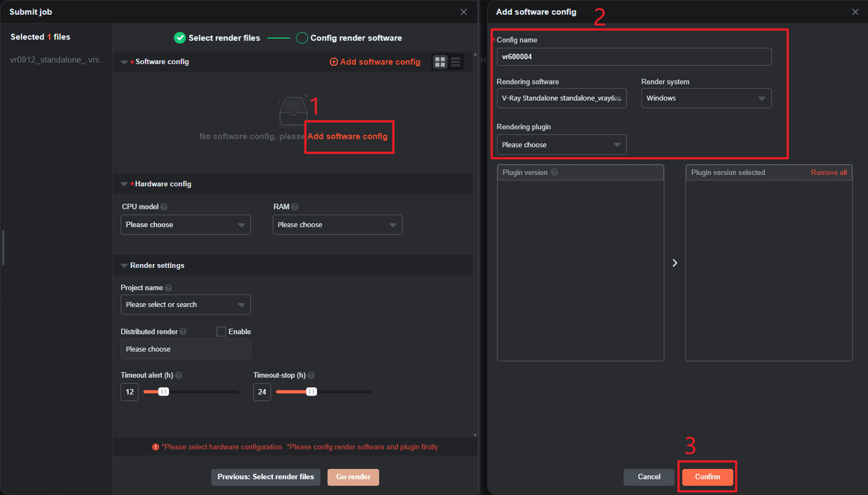Click the Confirm button
868x495 pixels.
[707, 477]
